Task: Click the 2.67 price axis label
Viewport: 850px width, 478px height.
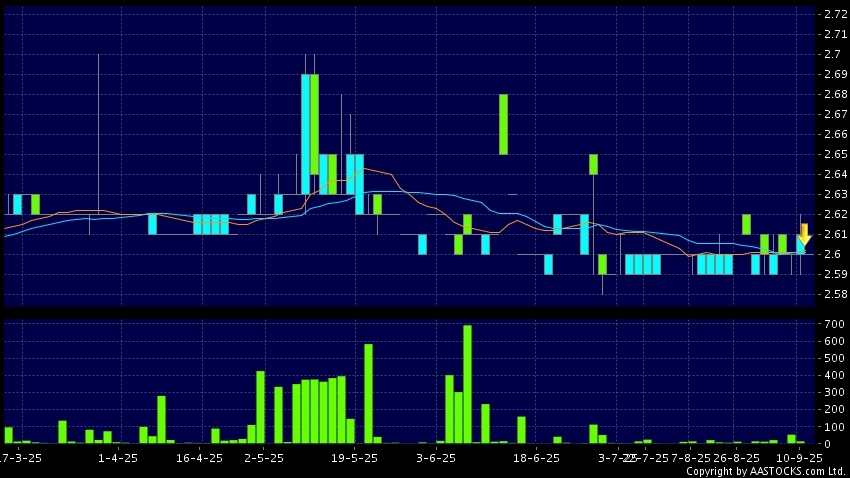Action: tap(835, 114)
